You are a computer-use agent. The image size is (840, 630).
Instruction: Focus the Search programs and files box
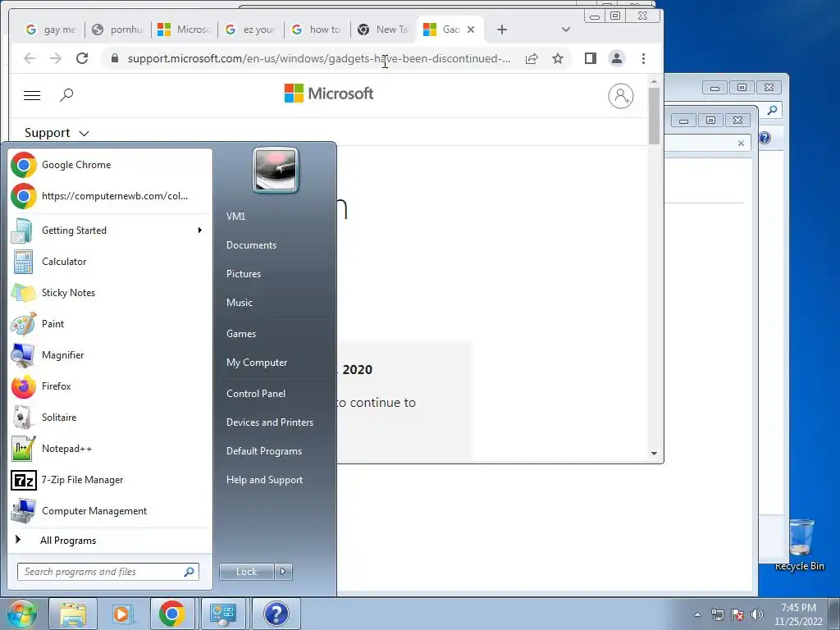[x=108, y=572]
